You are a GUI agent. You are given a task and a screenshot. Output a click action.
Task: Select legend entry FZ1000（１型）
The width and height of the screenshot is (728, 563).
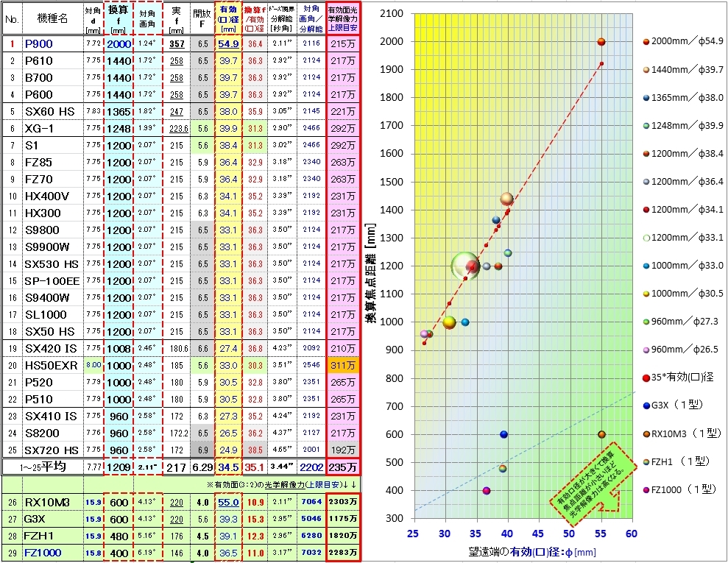pos(679,489)
